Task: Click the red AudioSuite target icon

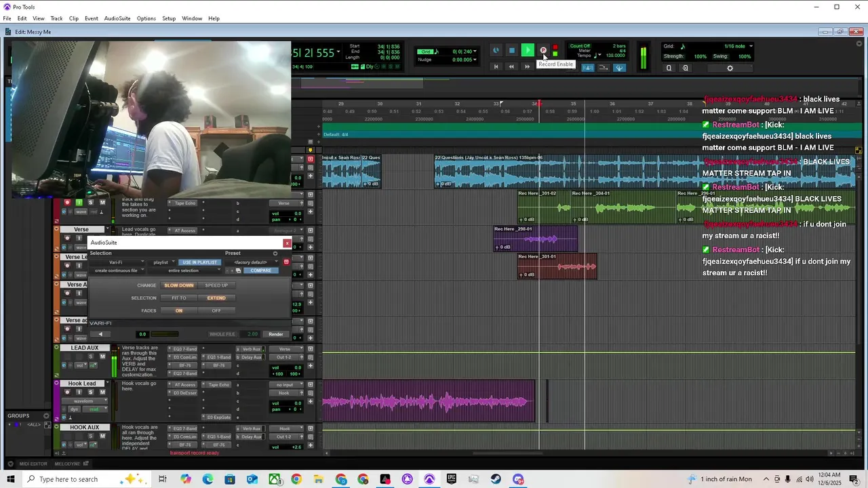Action: 286,262
